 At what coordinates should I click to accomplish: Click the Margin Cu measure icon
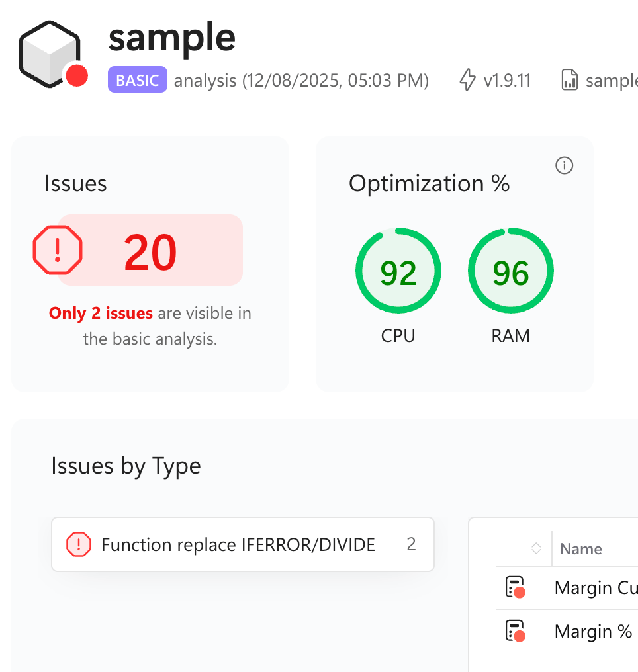[515, 587]
